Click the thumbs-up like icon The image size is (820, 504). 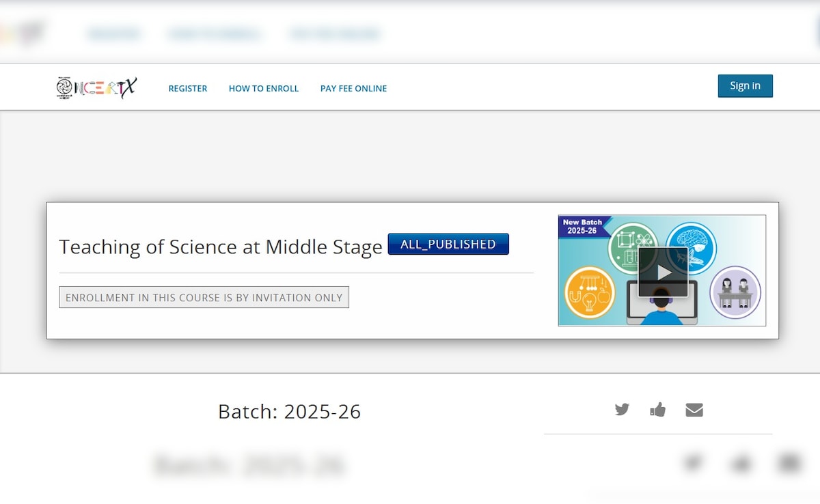657,410
